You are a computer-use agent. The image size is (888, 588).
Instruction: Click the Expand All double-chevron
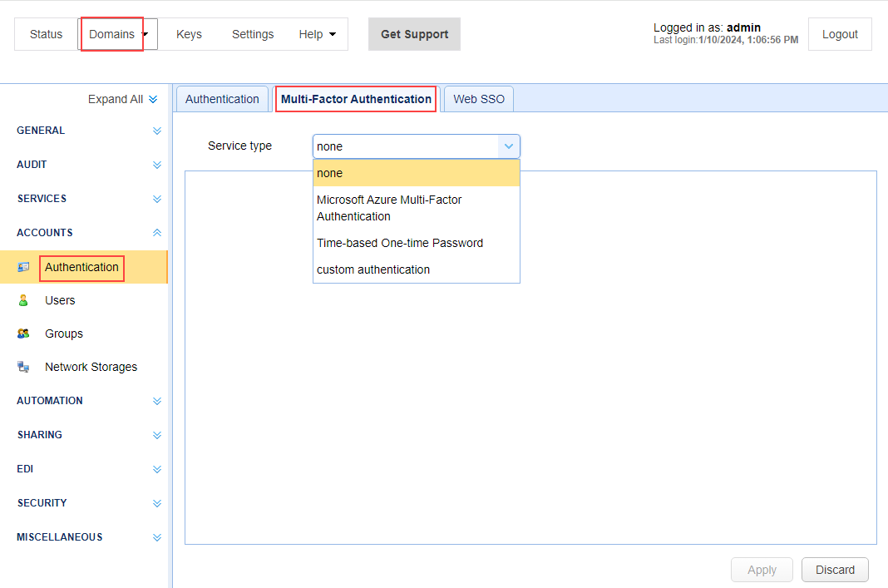(153, 100)
